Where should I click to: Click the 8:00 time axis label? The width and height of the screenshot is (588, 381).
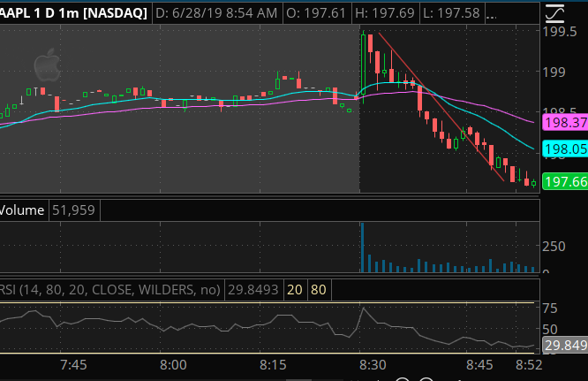pos(173,365)
